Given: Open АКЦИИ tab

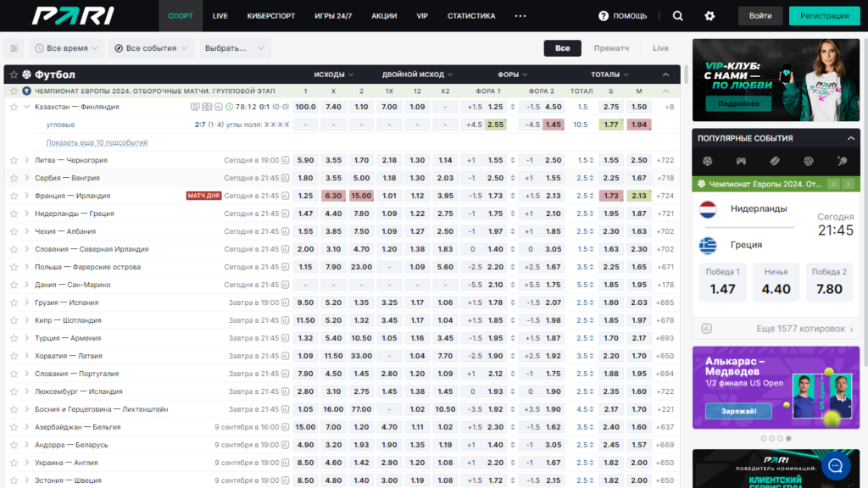Looking at the screenshot, I should (x=384, y=16).
